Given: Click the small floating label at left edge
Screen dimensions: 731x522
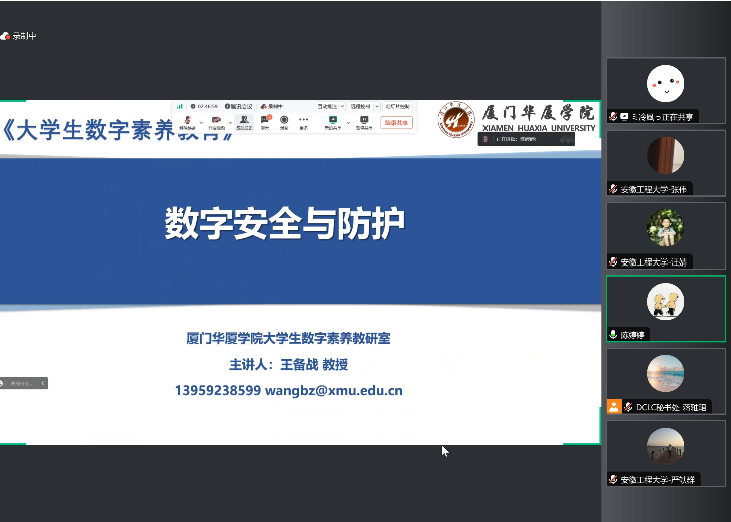Looking at the screenshot, I should tap(23, 383).
